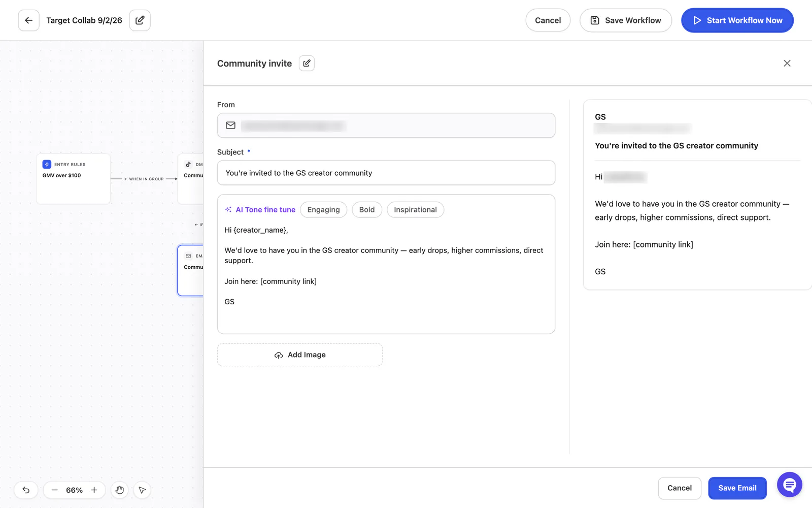Close the Community invite panel

coord(787,63)
